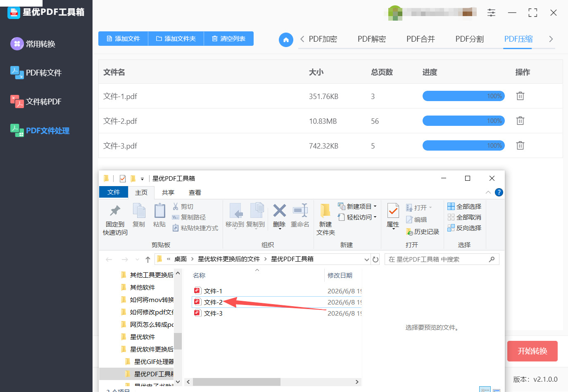Click 全部选择 in Explorer ribbon
Viewport: 568px width, 392px height.
(465, 206)
